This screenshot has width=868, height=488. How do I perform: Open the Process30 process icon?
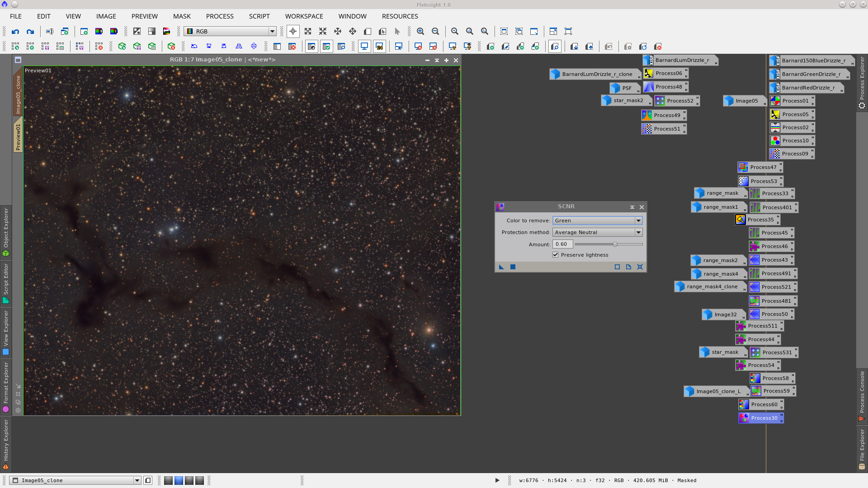pos(761,418)
